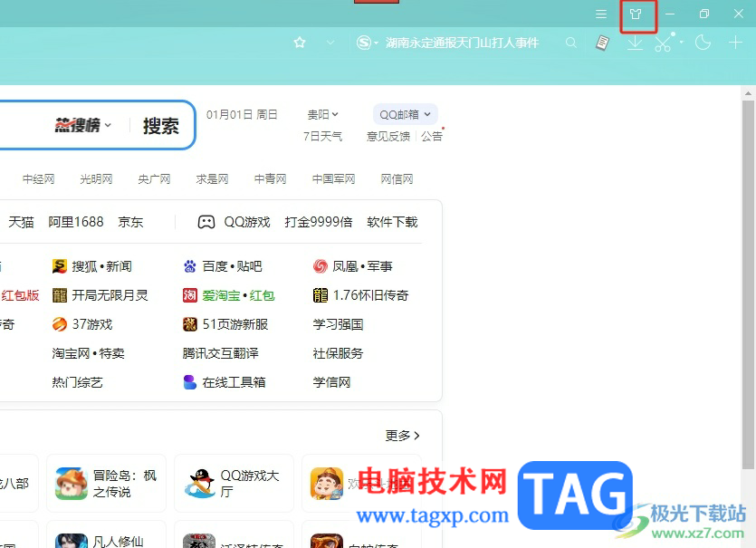756x548 pixels.
Task: Open the 意见反馈 link
Action: (388, 137)
